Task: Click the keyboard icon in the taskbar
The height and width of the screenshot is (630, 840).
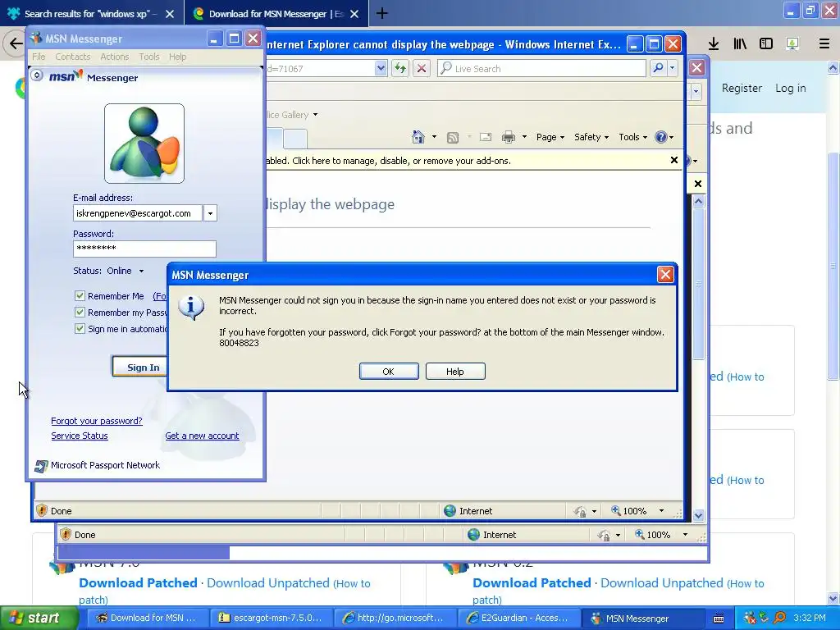Action: tap(719, 619)
